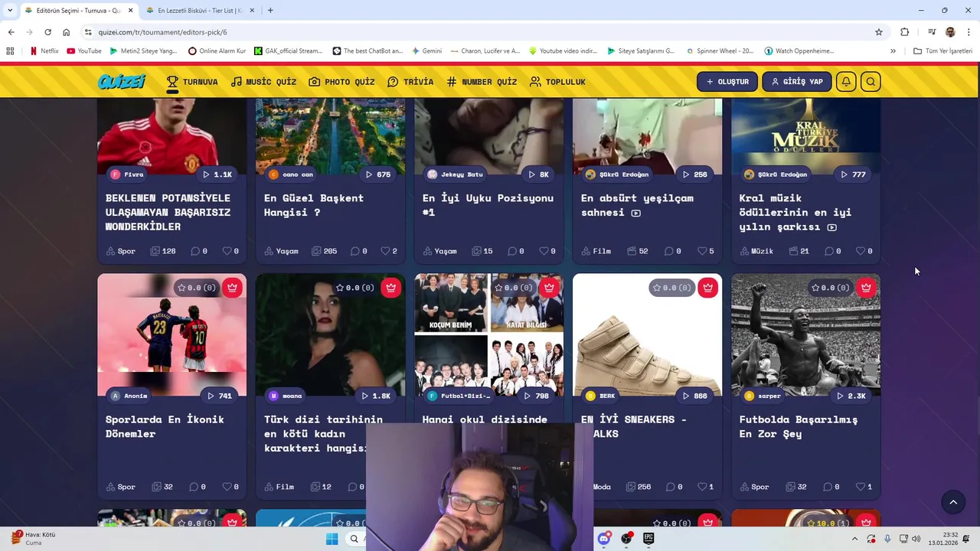Open comments on Sporlarda En İkonik Dönemler card
980x551 pixels.
coord(198,487)
